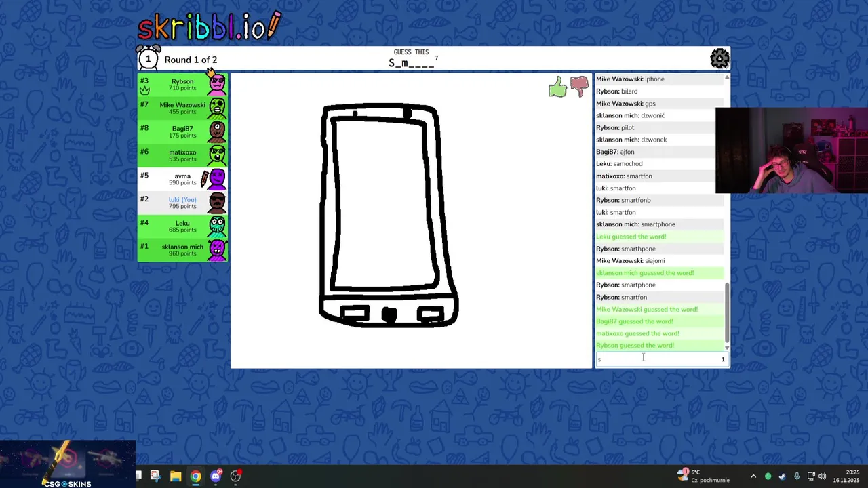Click chat message 'sklanson mich: dzwonek'
This screenshot has width=868, height=488.
[631, 140]
